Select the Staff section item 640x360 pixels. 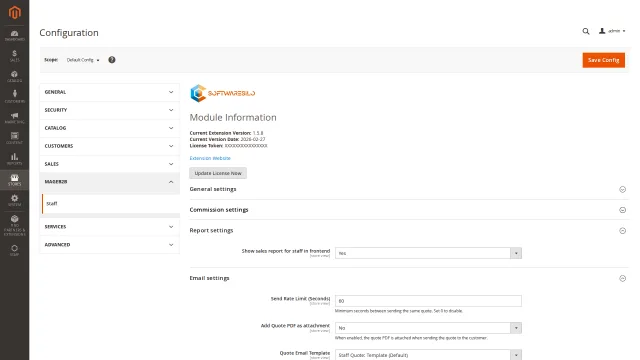(110, 204)
